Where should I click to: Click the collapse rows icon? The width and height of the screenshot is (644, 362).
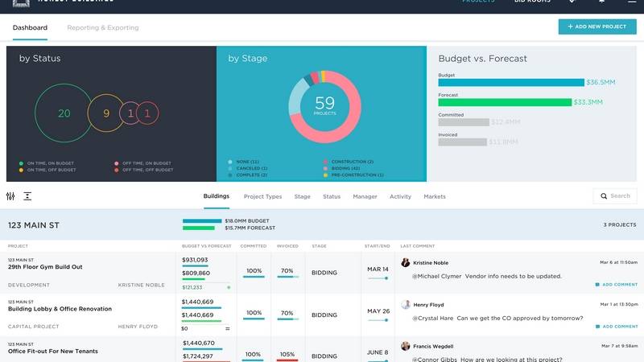pyautogui.click(x=27, y=196)
